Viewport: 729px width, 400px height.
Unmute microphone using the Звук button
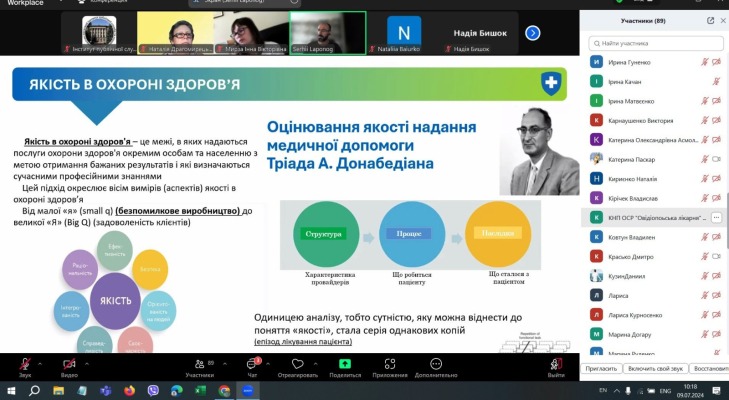click(x=25, y=367)
